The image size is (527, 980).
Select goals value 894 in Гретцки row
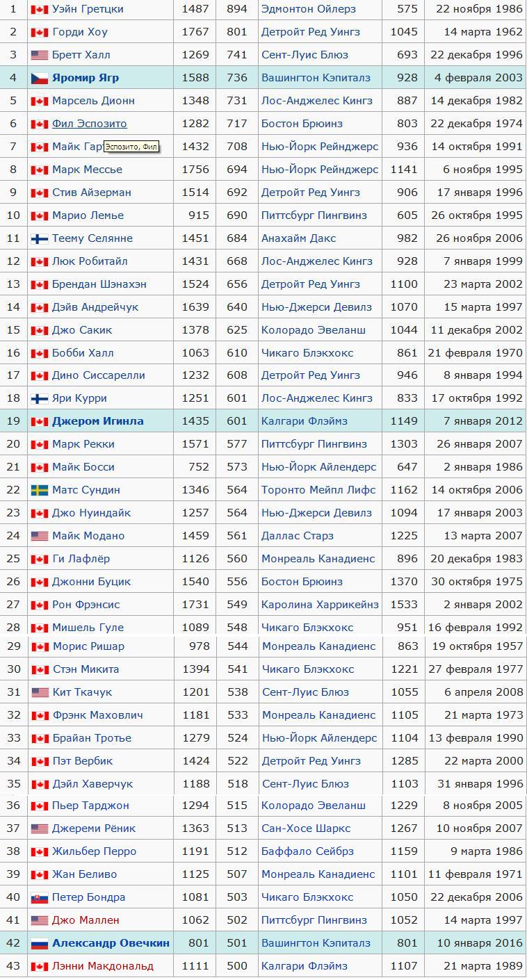point(237,9)
